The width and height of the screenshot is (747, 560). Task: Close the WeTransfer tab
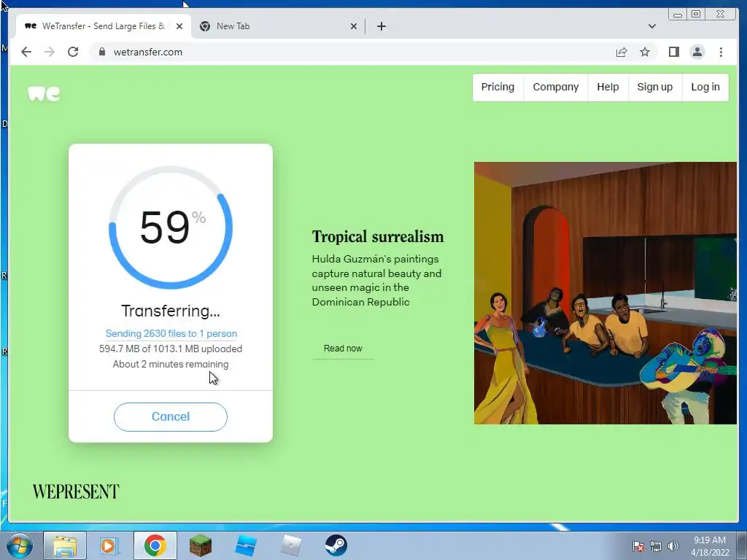[x=179, y=26]
